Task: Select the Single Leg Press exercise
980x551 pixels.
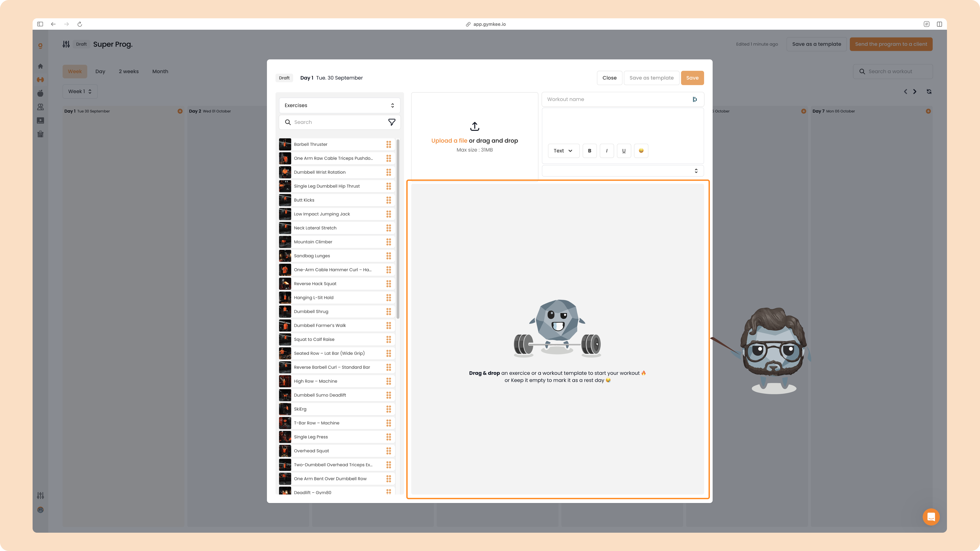Action: 337,437
